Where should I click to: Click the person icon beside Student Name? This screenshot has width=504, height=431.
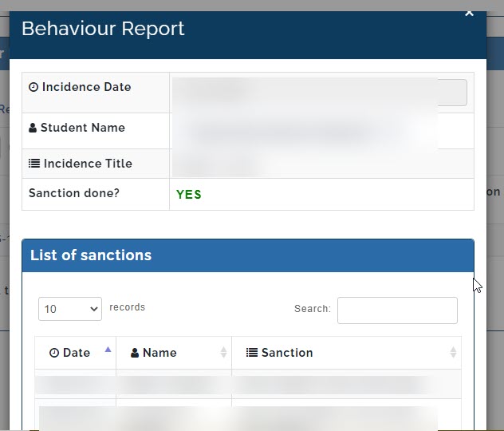click(33, 128)
